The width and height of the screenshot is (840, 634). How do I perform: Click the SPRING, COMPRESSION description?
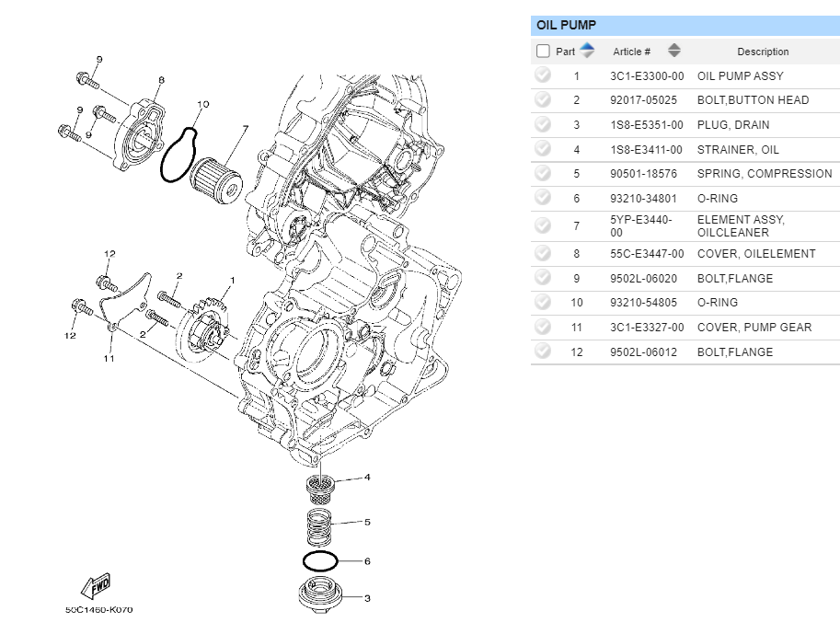tap(765, 174)
